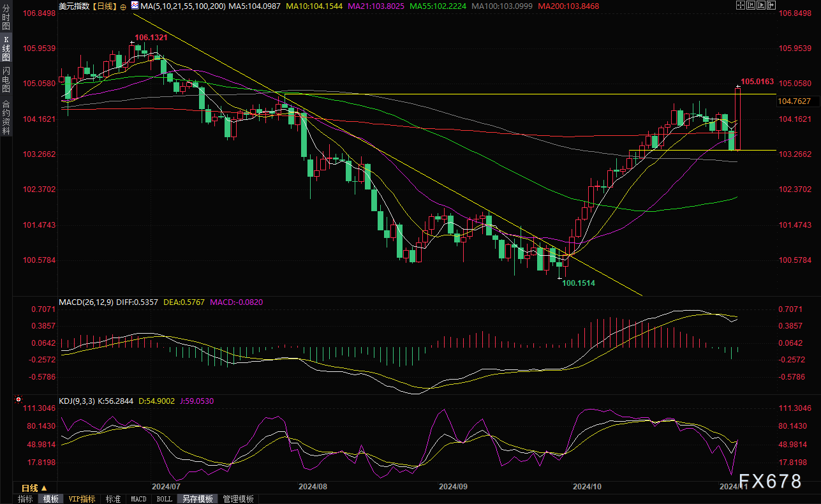Open 闪电图 from the left sidebar
This screenshot has width=821, height=504.
(x=6, y=80)
